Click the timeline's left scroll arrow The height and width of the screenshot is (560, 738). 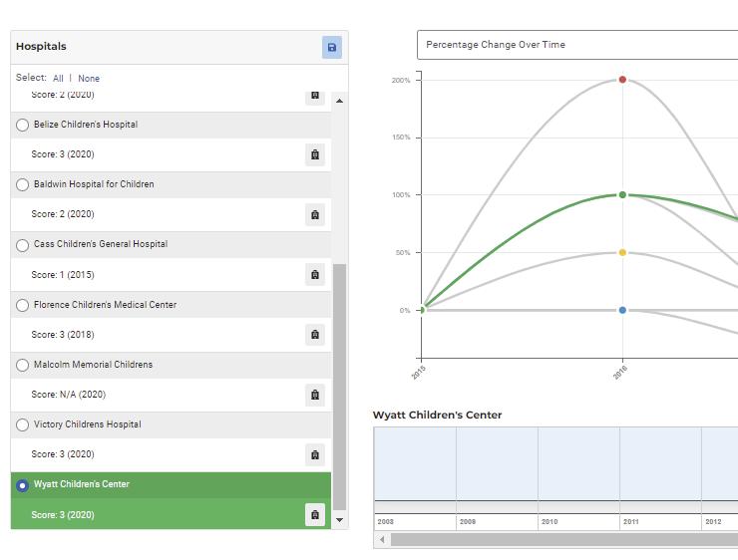(x=382, y=540)
